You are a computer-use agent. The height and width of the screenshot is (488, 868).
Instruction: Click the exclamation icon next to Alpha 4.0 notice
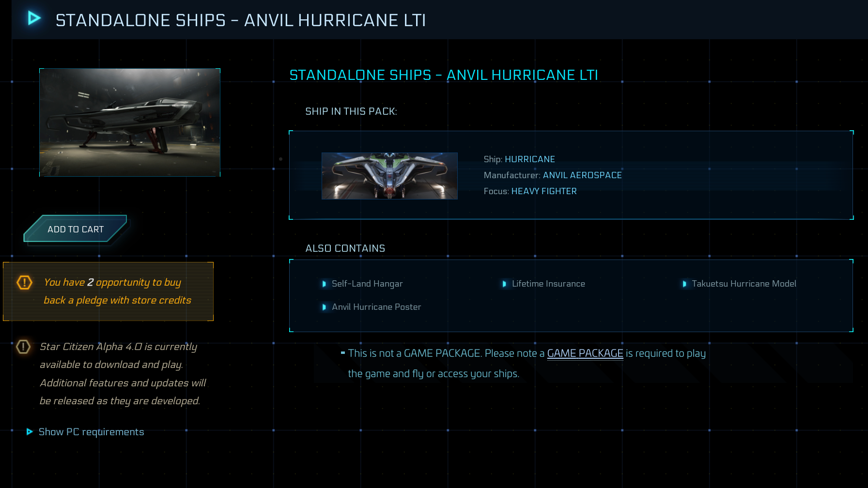coord(23,347)
